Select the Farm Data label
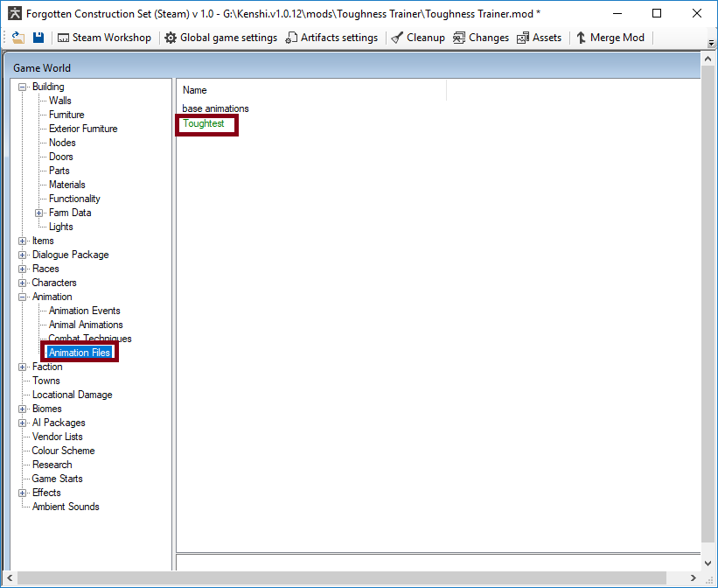 coord(70,213)
